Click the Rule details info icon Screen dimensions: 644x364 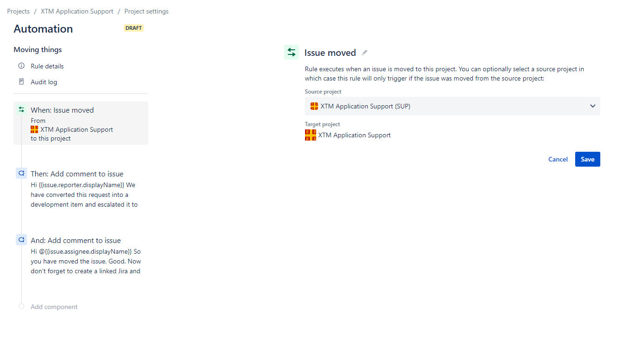tap(21, 66)
